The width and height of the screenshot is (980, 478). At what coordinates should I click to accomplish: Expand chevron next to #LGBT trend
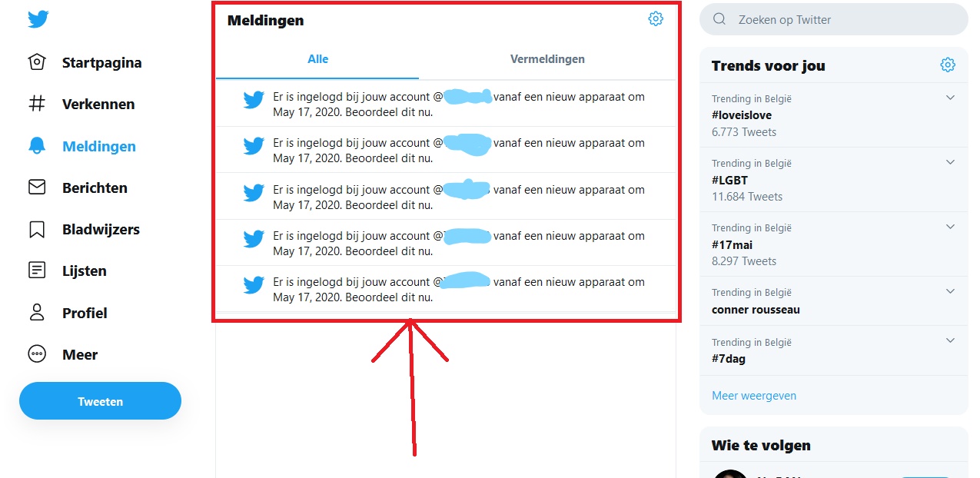950,162
